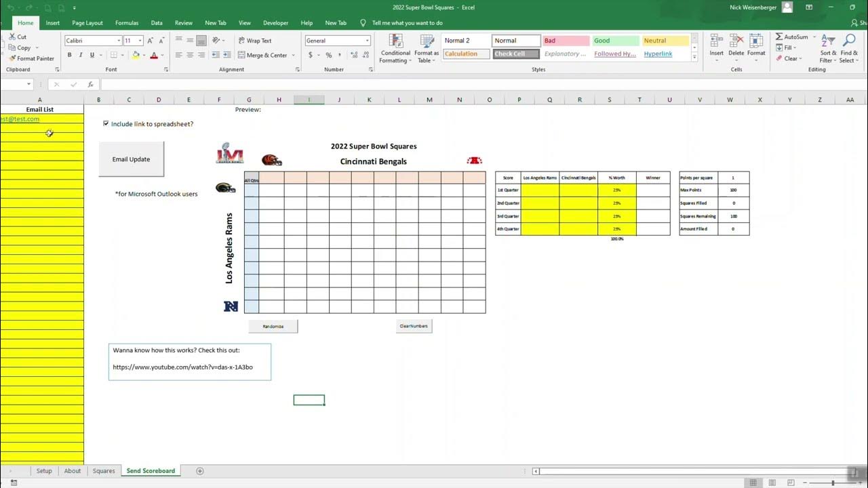Expand the cell Styles gallery more arrow
This screenshot has width=868, height=488.
(x=694, y=58)
